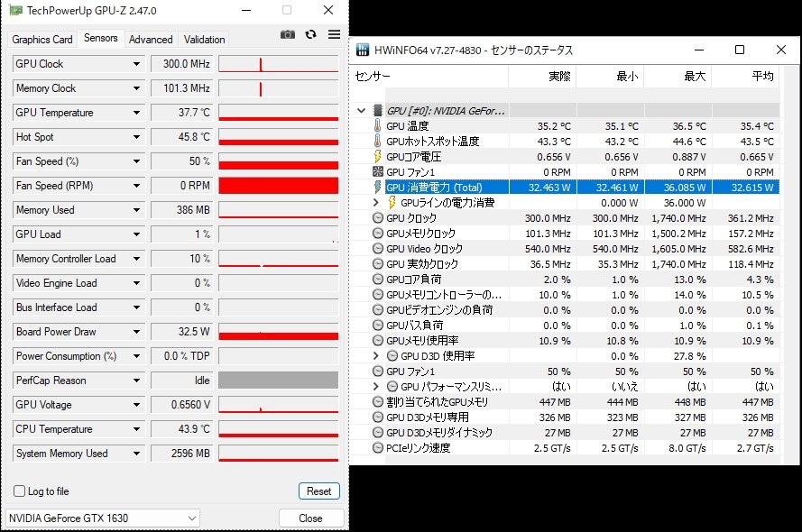Screen dimensions: 802x532
Task: Open the GPU Load sensor dropdown
Action: 136,234
